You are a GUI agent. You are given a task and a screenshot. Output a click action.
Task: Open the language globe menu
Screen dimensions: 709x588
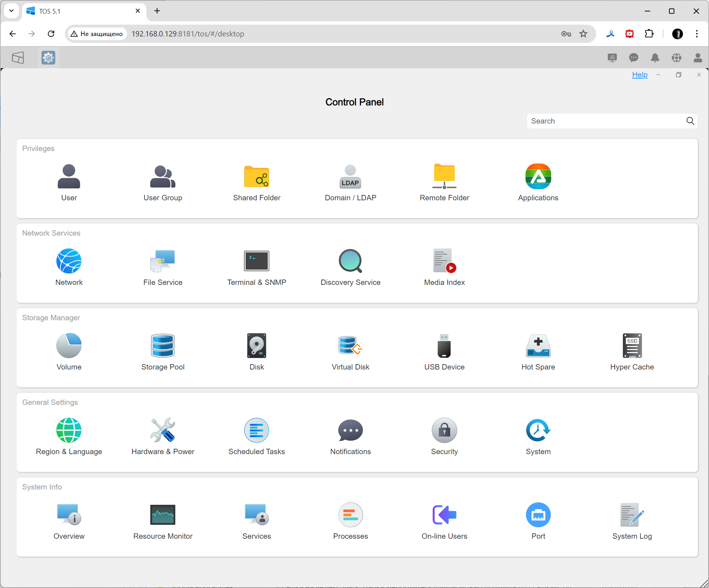pyautogui.click(x=676, y=58)
